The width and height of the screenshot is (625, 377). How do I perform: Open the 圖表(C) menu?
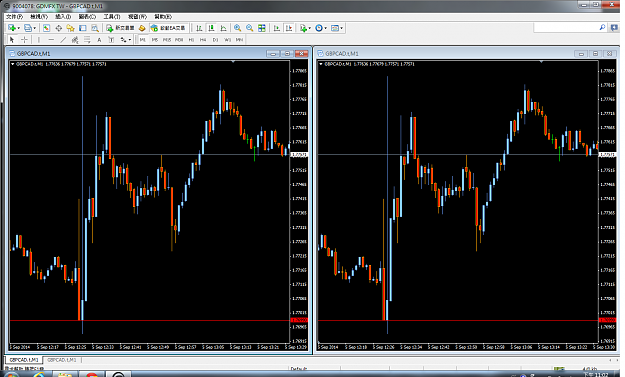pyautogui.click(x=87, y=16)
